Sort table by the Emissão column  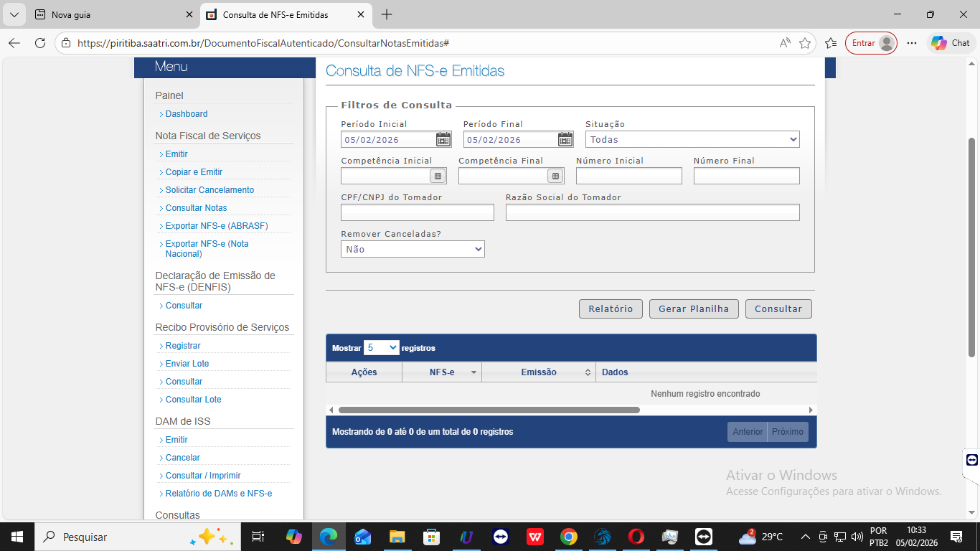point(539,372)
